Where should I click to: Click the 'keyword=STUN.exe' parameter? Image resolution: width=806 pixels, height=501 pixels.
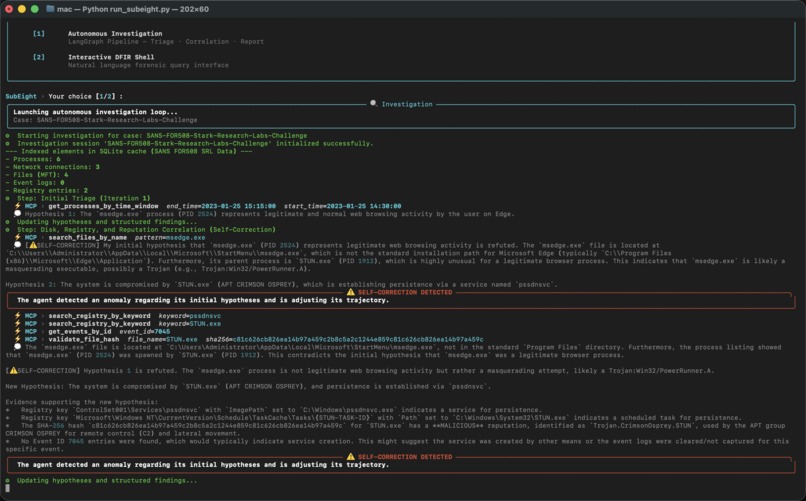190,324
